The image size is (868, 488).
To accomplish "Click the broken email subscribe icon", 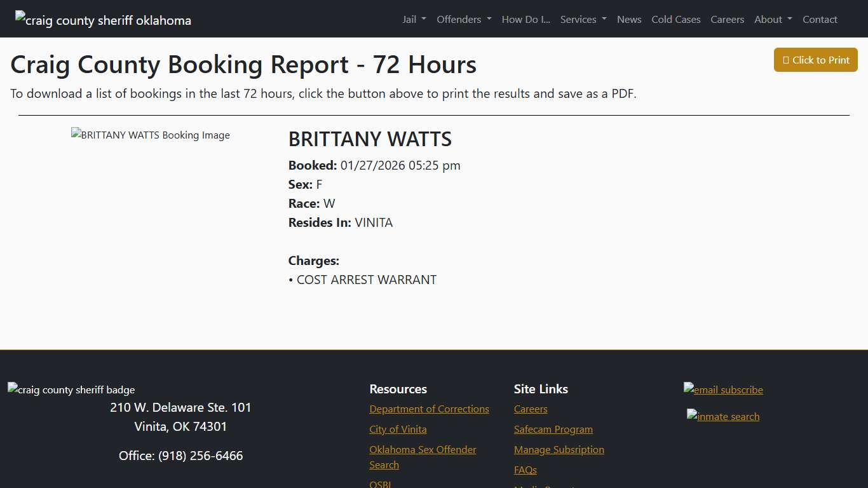I will [x=723, y=390].
